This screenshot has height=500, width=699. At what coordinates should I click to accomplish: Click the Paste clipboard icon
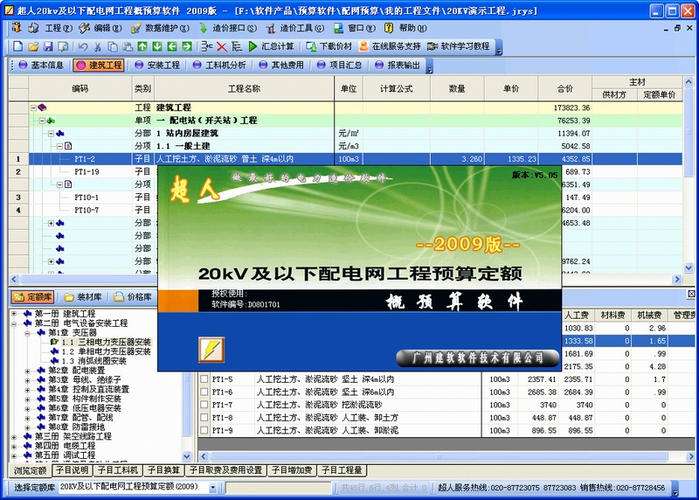[x=127, y=46]
